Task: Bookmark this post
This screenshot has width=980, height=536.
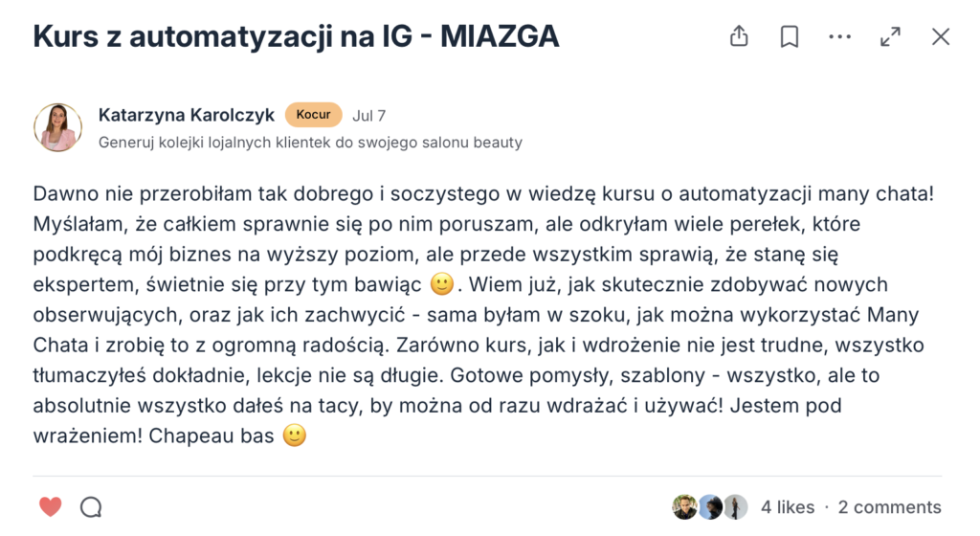Action: 790,36
